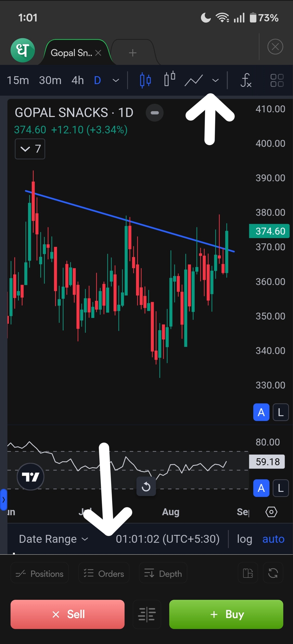Open more timeframes dropdown after D
The height and width of the screenshot is (644, 293).
116,80
